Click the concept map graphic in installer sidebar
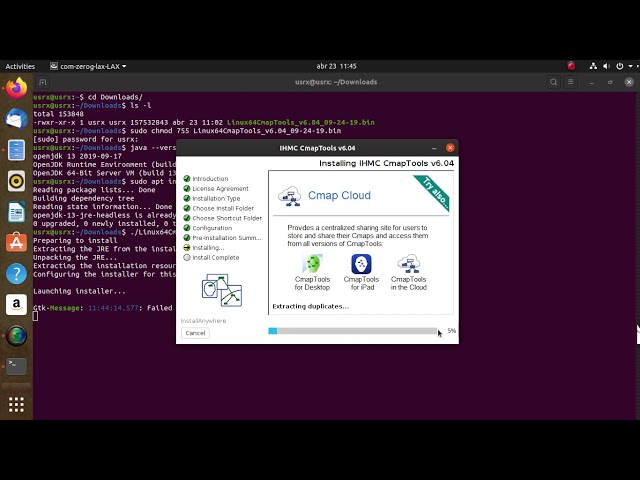This screenshot has width=640, height=480. 222,290
